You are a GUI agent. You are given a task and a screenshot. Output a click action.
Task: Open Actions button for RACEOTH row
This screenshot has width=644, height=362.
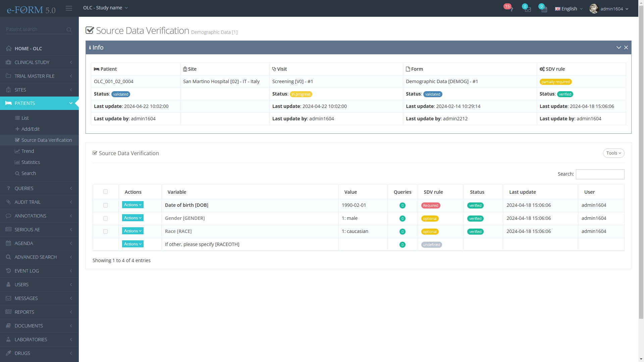pos(132,244)
